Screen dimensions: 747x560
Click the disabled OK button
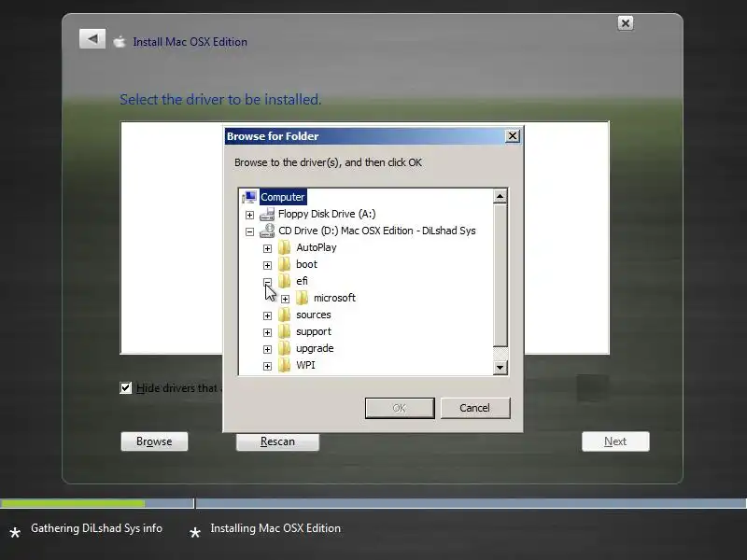[x=400, y=408]
